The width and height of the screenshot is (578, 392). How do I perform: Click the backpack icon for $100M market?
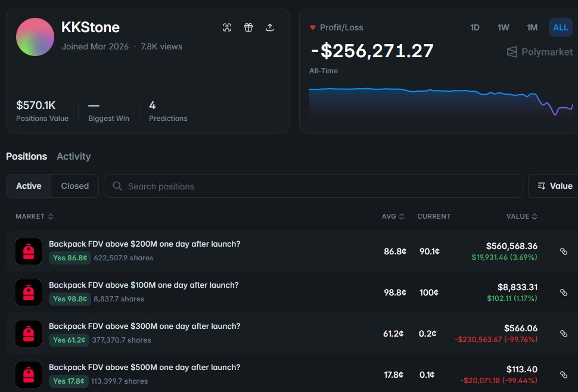click(x=29, y=293)
